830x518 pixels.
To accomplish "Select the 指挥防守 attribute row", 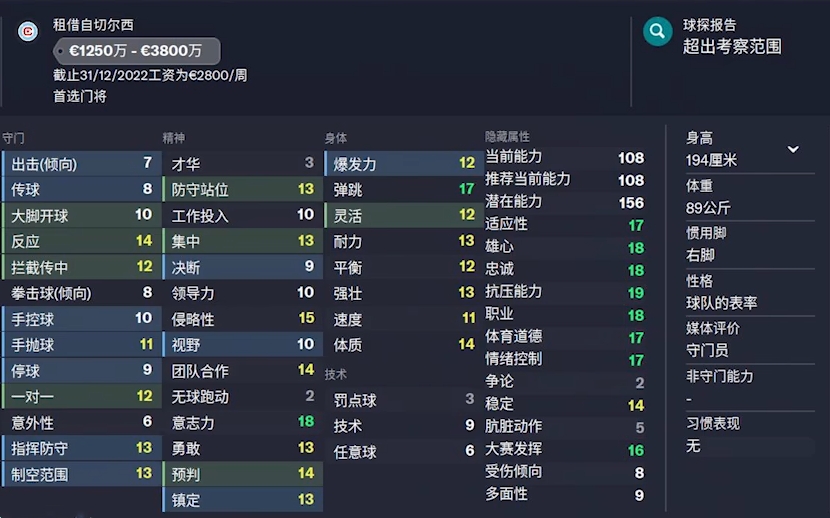I will (82, 448).
